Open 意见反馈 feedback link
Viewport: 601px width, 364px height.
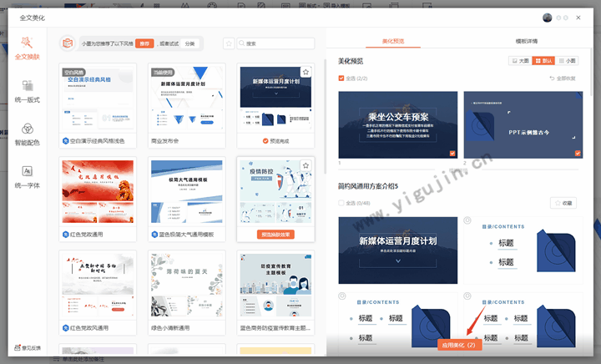(28, 348)
